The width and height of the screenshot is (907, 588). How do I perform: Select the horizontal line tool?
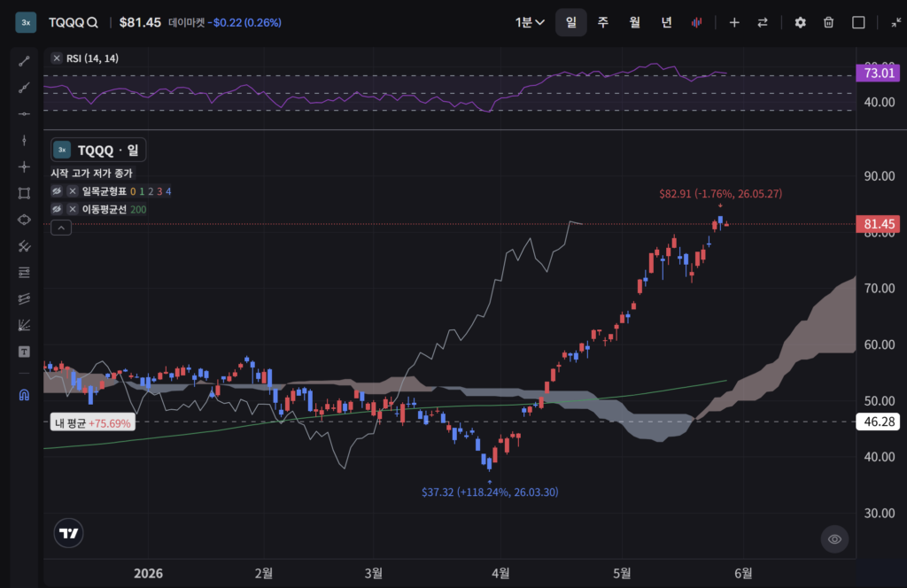24,114
